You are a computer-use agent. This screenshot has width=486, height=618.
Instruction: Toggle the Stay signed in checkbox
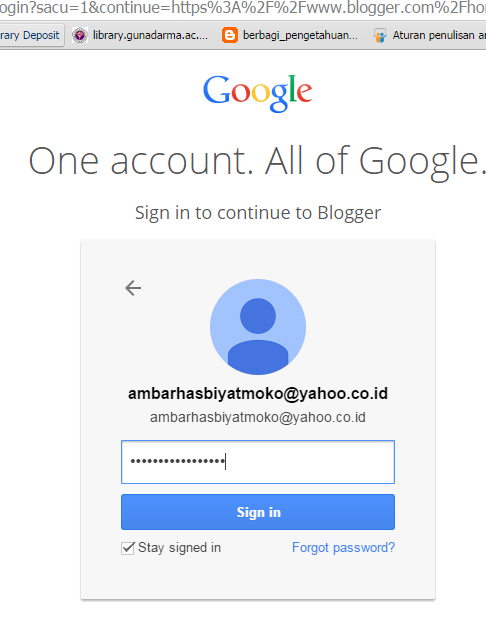point(128,548)
